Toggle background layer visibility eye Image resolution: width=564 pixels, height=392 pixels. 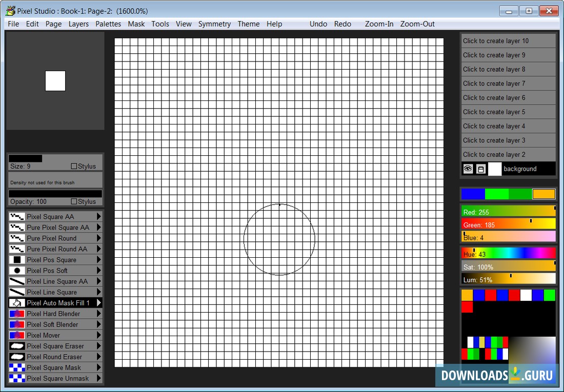[x=468, y=169]
